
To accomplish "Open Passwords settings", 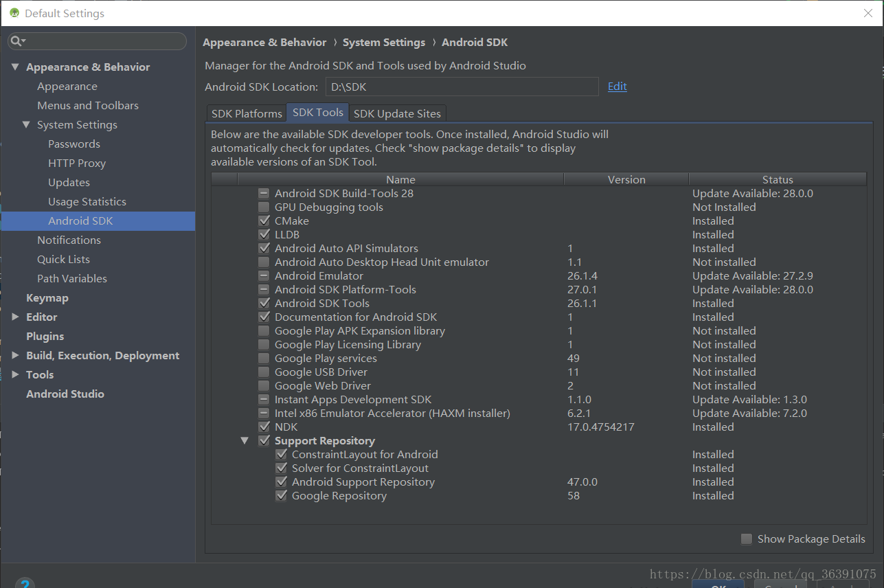I will (x=74, y=144).
